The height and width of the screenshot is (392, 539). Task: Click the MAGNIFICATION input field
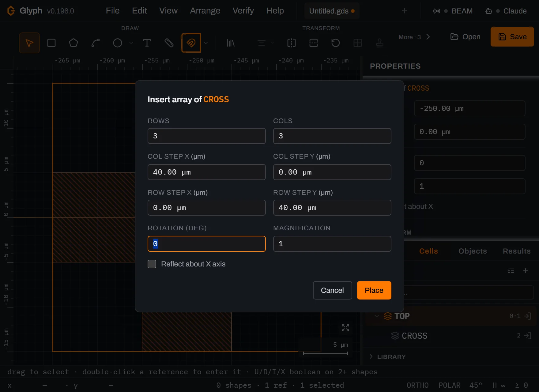pos(332,244)
